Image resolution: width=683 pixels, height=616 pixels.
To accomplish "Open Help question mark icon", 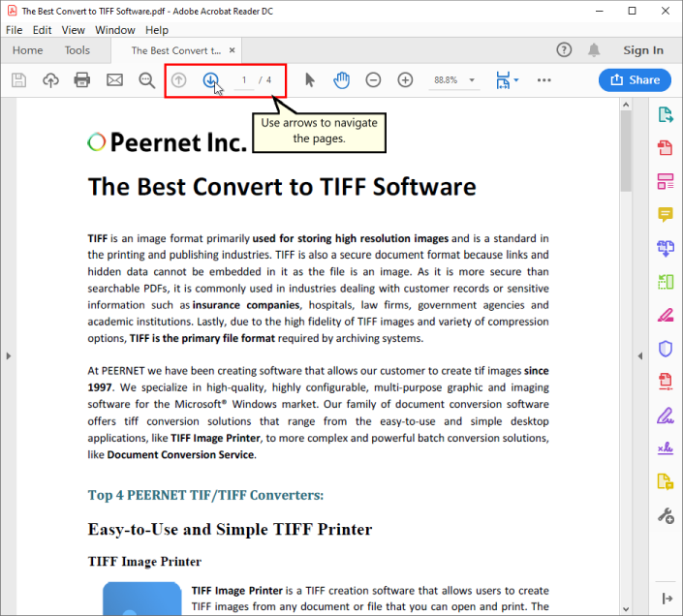I will click(x=564, y=50).
